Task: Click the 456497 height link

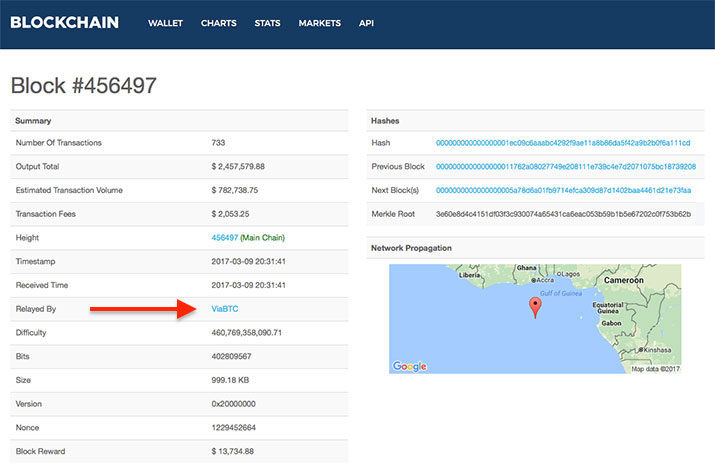Action: tap(225, 238)
